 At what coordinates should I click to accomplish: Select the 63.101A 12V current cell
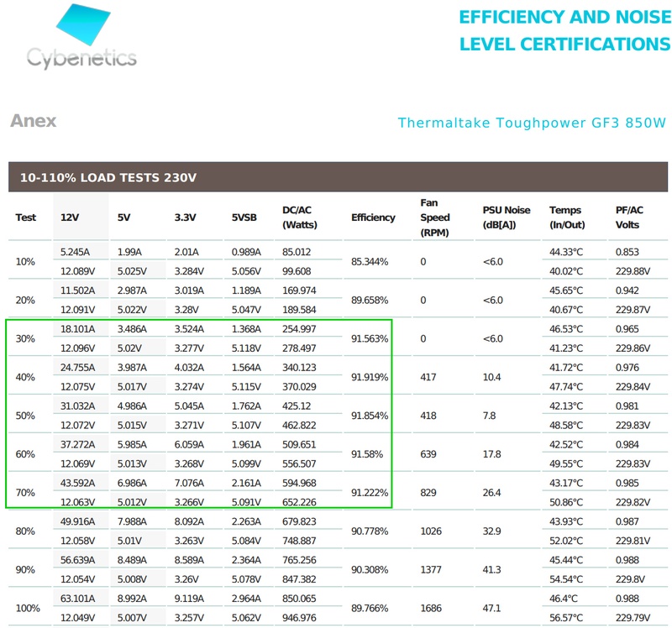(x=77, y=599)
